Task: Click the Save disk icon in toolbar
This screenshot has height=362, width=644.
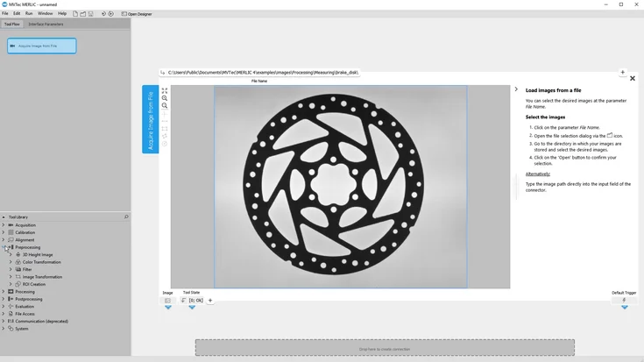Action: 91,14
